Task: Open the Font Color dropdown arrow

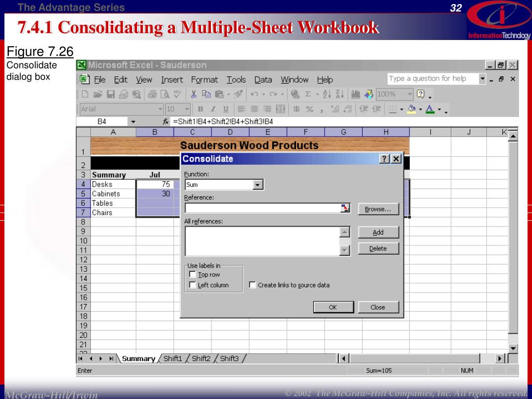Action: tap(439, 109)
